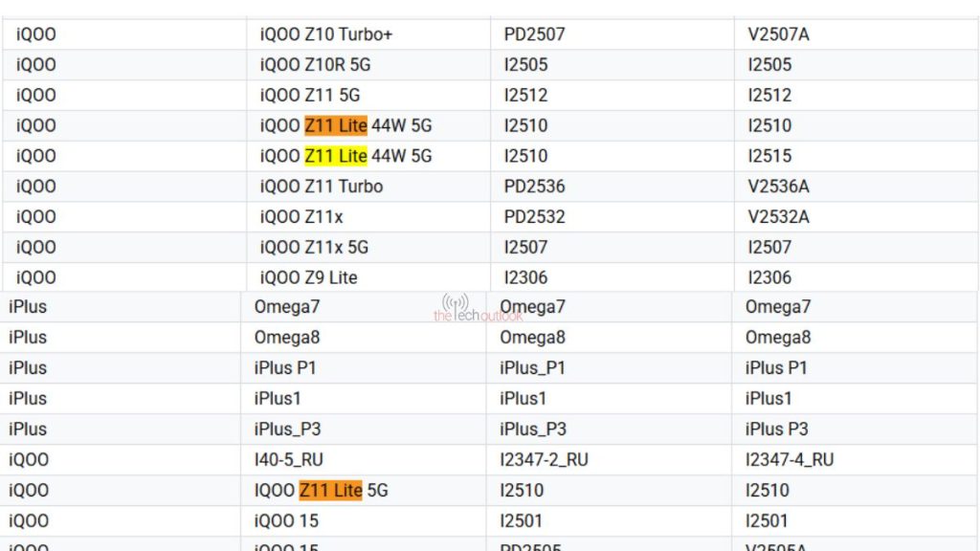Click the PD2507 model code
The height and width of the screenshot is (551, 980).
coord(534,34)
